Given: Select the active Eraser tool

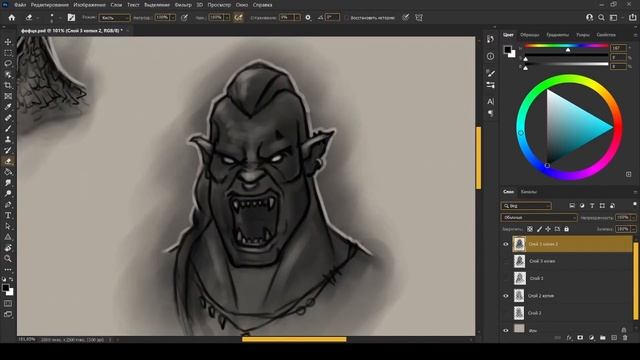Looking at the screenshot, I should (8, 161).
